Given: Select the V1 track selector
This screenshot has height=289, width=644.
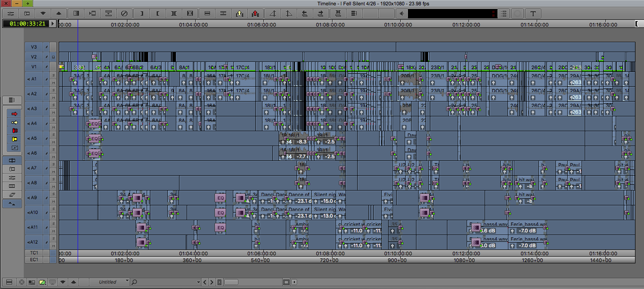Looking at the screenshot, I should pos(34,67).
